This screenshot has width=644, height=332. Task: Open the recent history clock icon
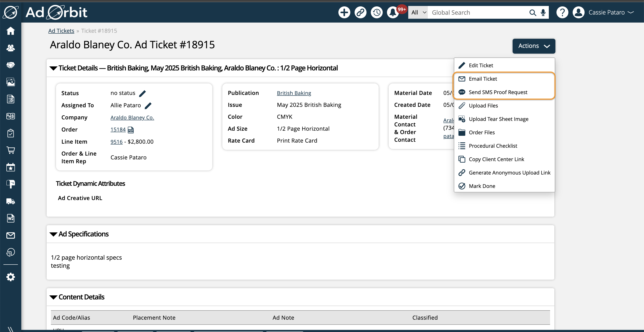(x=377, y=12)
